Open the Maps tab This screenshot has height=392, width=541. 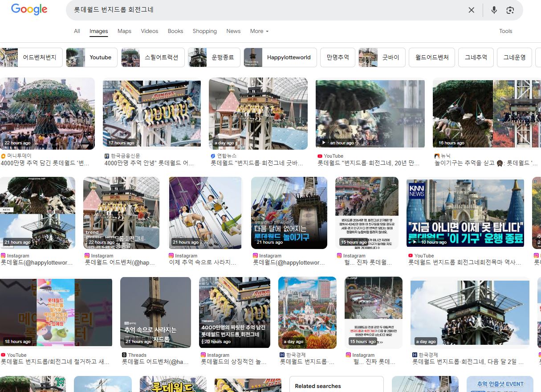[x=124, y=31]
